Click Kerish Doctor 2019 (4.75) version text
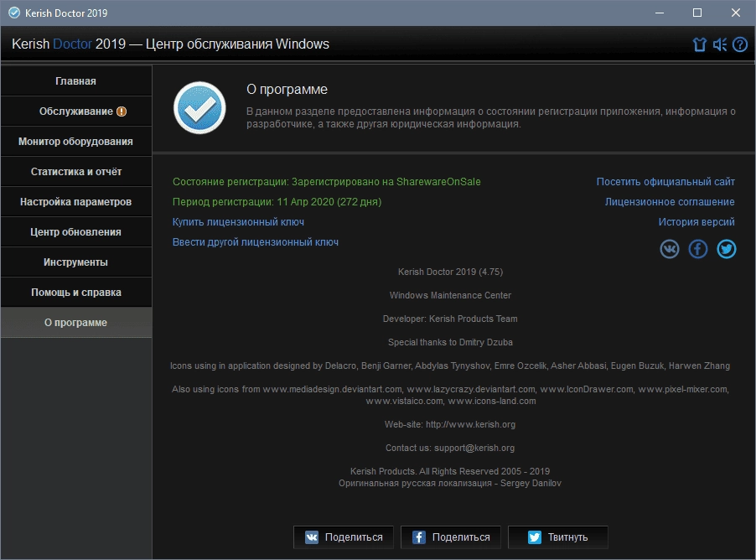 [x=450, y=272]
